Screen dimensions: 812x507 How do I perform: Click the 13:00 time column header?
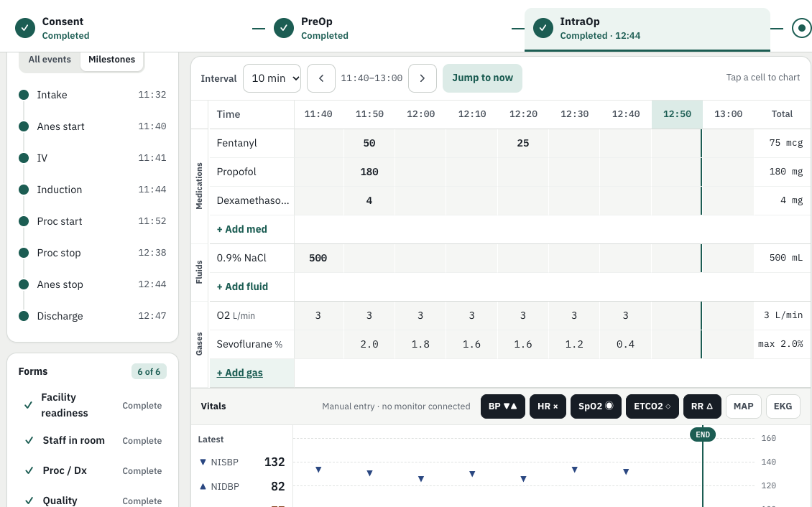pyautogui.click(x=728, y=114)
